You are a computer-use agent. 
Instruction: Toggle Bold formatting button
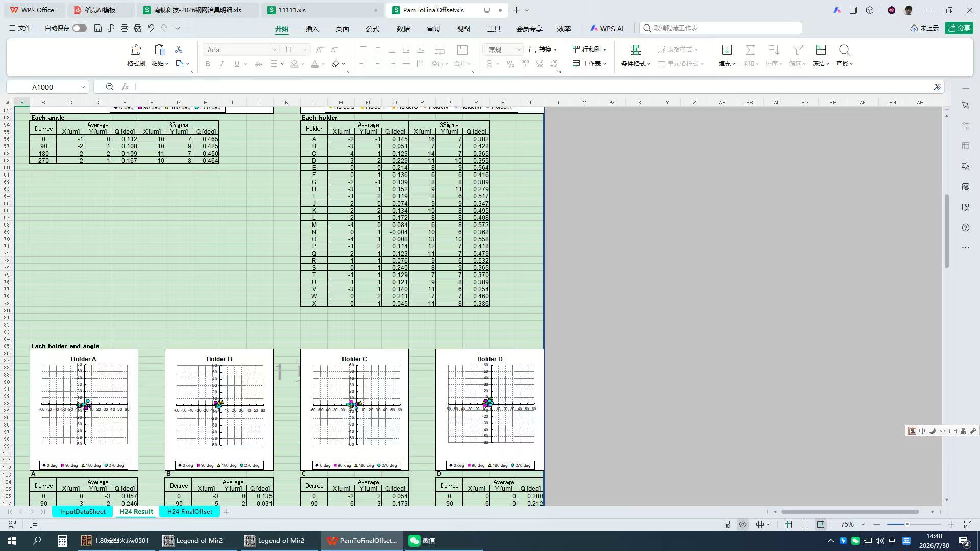point(208,64)
